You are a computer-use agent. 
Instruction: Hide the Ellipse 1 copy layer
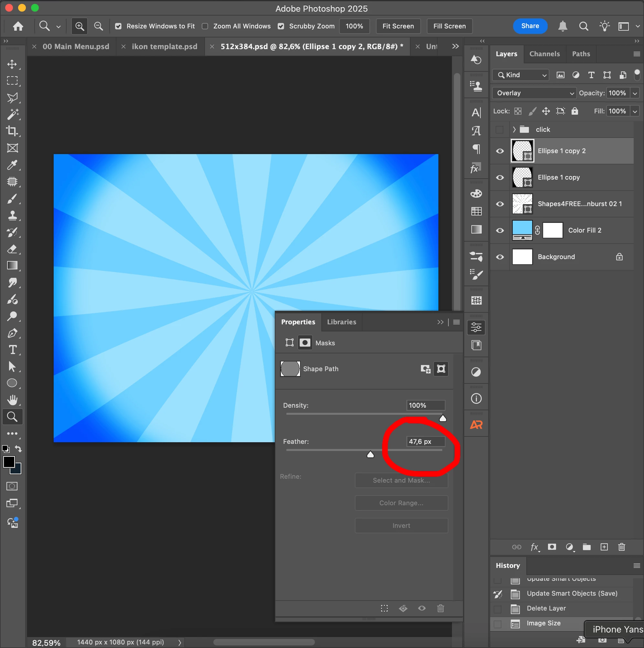tap(500, 177)
